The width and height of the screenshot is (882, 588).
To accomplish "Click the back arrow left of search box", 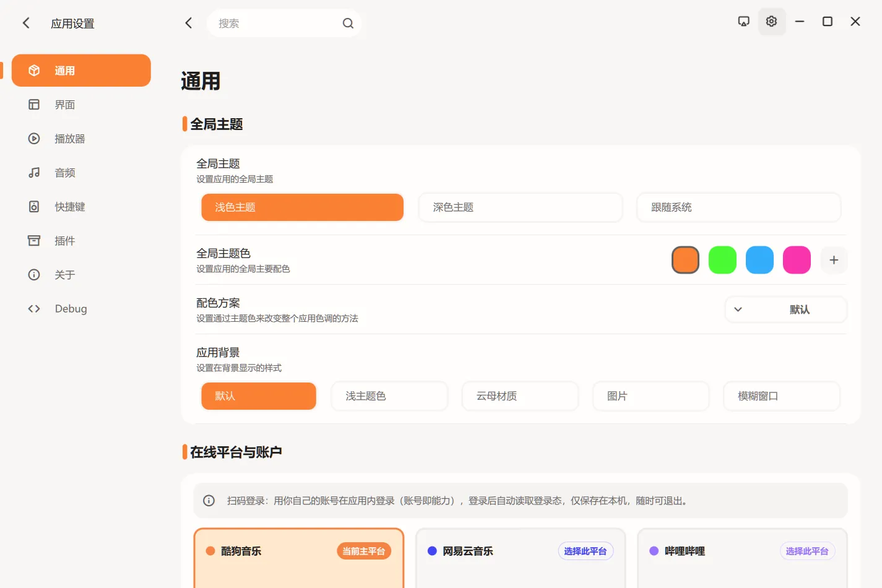I will point(189,23).
